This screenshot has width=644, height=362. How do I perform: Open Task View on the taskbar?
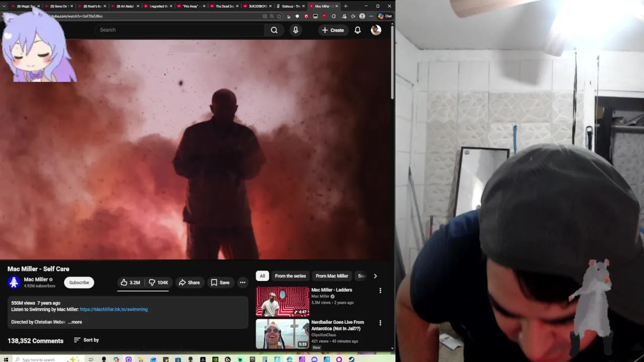(x=91, y=359)
